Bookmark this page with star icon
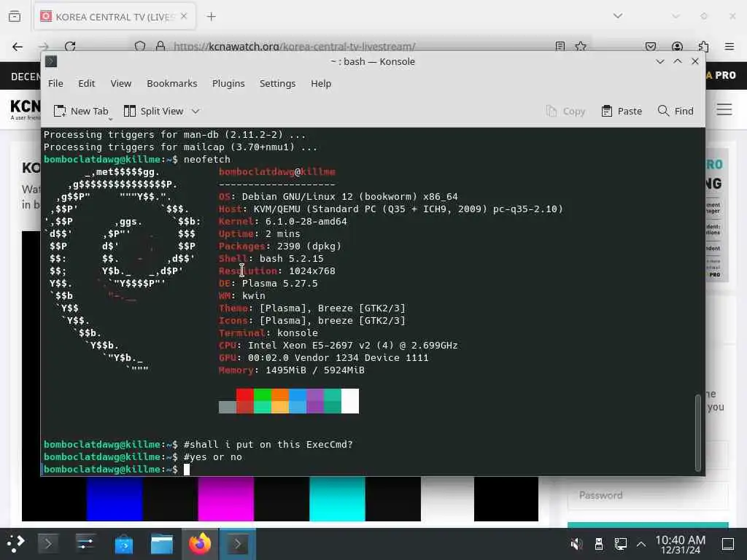Viewport: 747px width, 560px height. tap(580, 47)
